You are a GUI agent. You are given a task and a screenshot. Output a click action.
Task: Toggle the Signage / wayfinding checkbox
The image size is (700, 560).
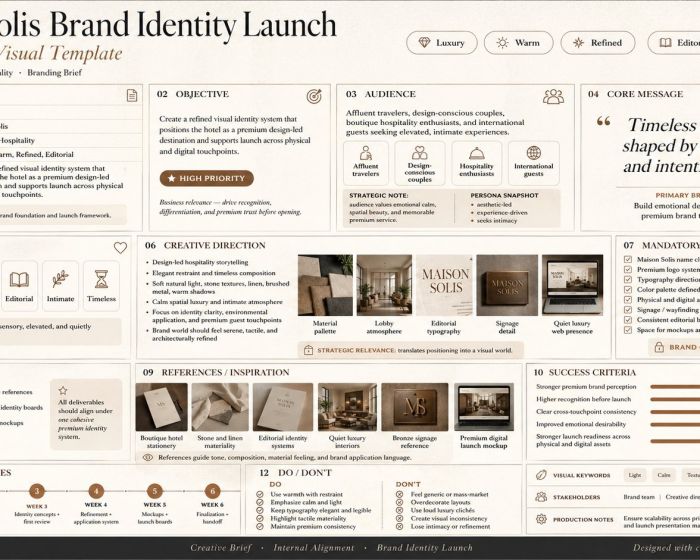tap(628, 309)
